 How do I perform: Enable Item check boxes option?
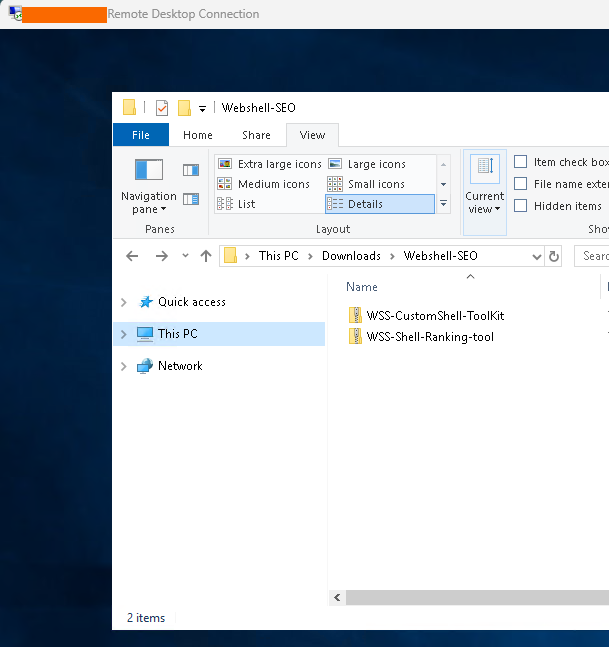tap(520, 162)
